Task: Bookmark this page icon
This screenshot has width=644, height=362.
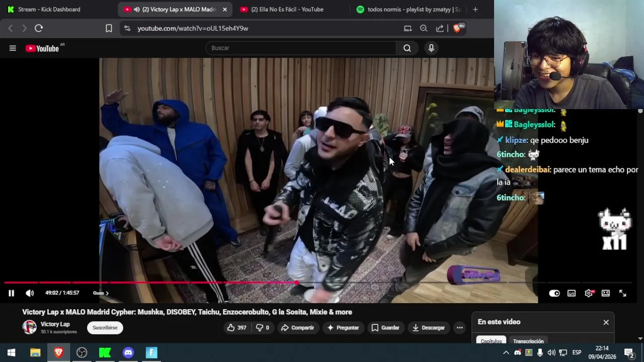Action: [x=109, y=29]
